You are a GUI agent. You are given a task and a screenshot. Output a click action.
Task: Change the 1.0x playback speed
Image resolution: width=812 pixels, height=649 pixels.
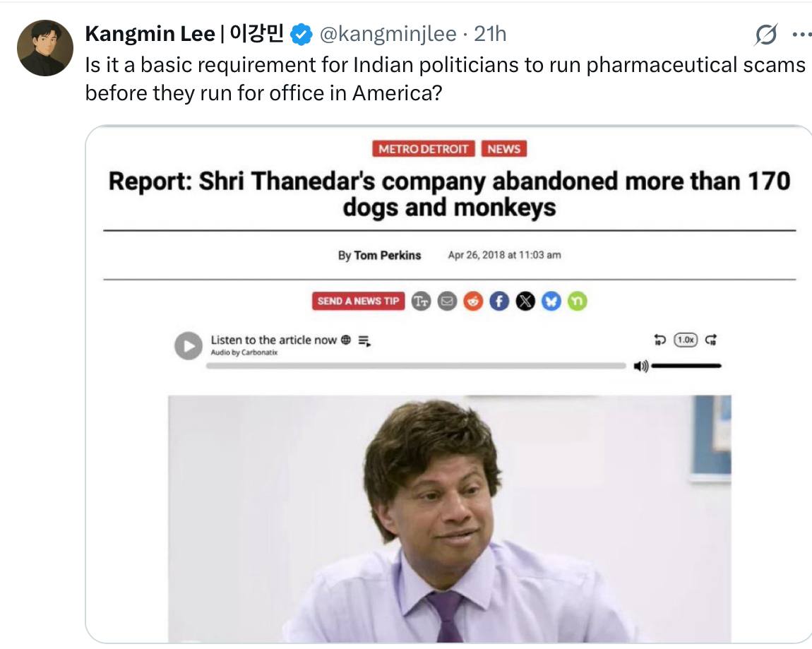point(686,340)
